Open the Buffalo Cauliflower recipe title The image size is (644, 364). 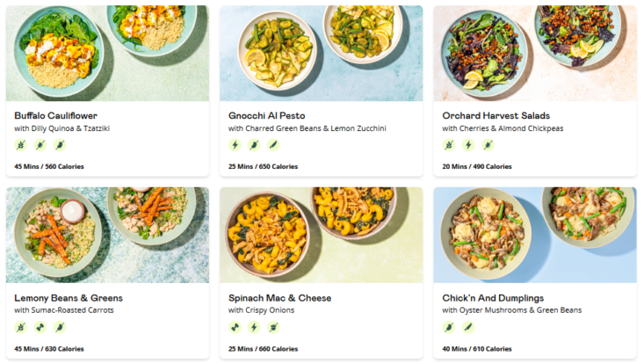(55, 115)
